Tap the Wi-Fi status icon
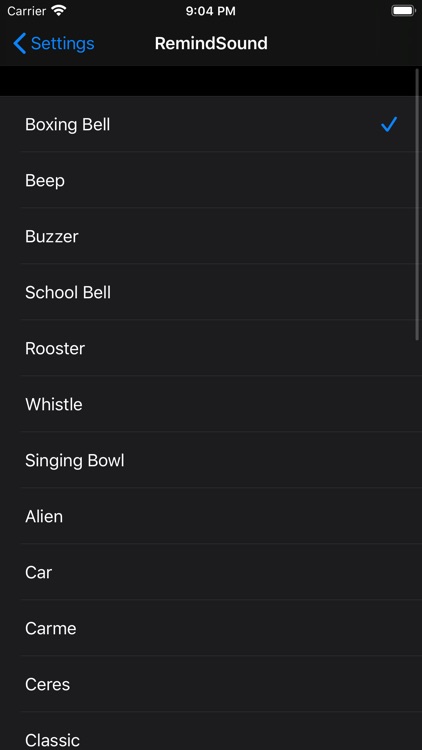The image size is (422, 750). tap(59, 11)
